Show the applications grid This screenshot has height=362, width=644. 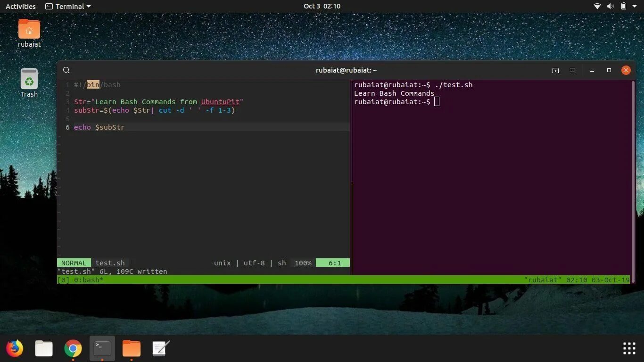(x=629, y=348)
